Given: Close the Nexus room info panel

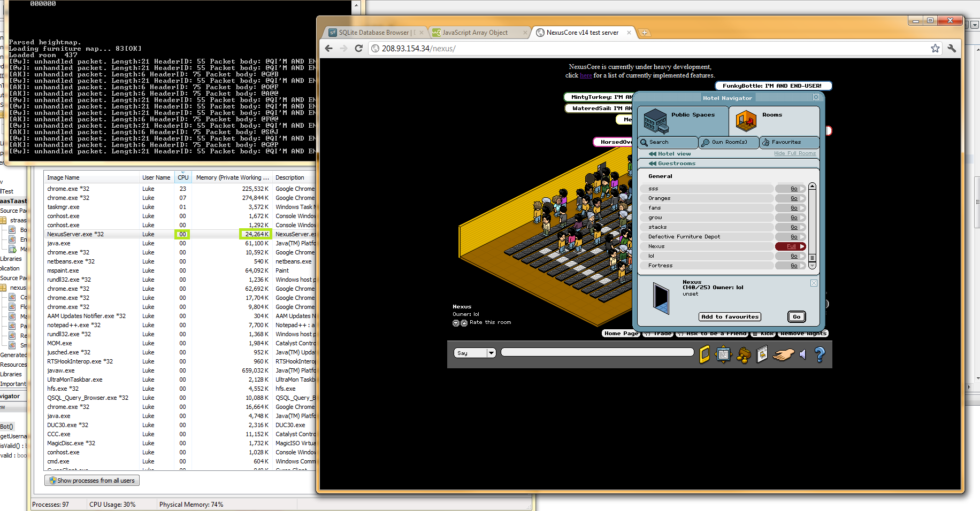Looking at the screenshot, I should [x=814, y=283].
